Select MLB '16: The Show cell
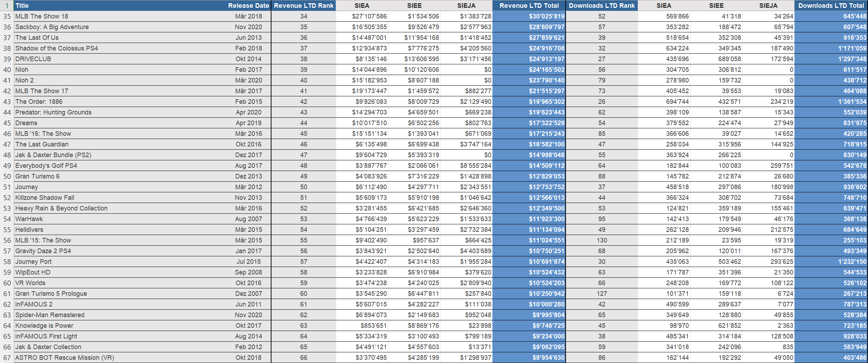868x363 pixels. pos(120,134)
